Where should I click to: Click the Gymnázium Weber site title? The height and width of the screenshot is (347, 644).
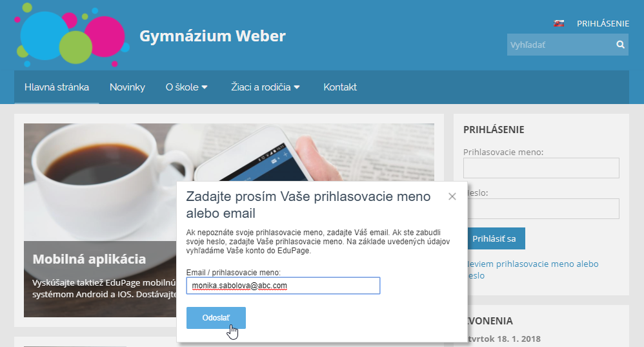coord(212,36)
